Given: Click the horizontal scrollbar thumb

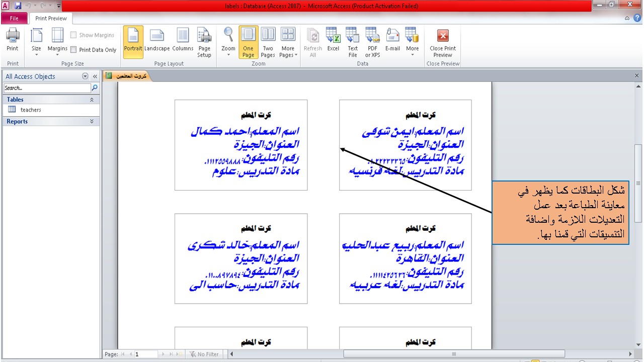Looking at the screenshot, I should pos(454,354).
